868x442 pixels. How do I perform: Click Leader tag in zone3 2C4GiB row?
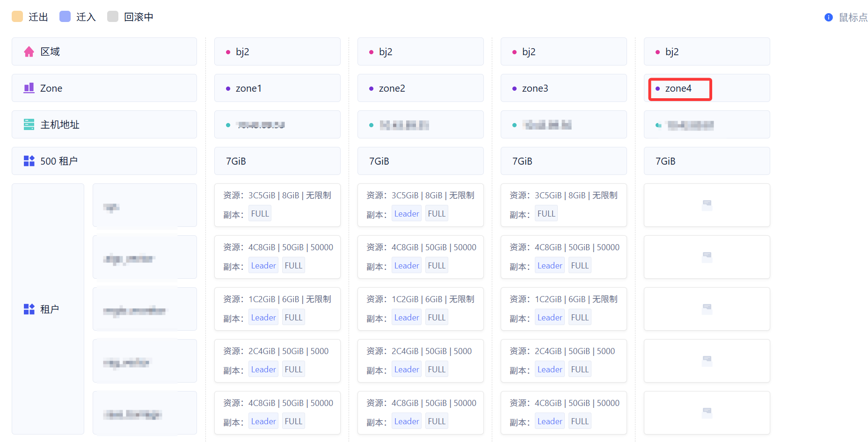(549, 370)
